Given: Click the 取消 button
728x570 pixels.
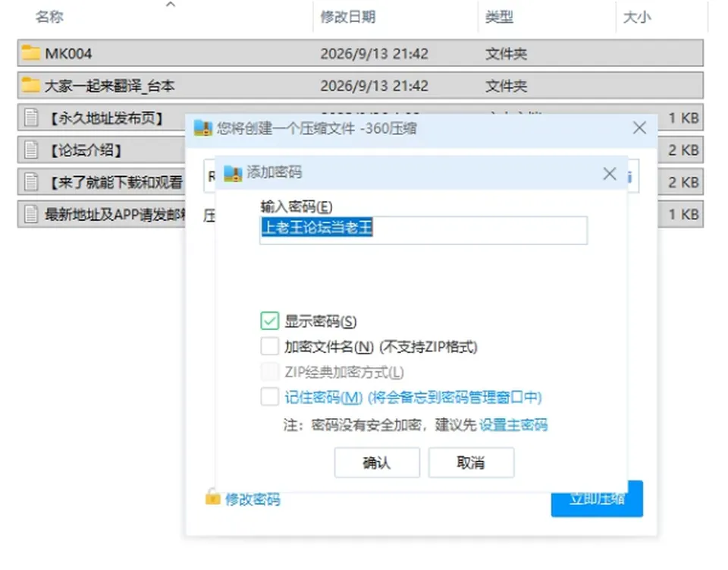Looking at the screenshot, I should (471, 462).
